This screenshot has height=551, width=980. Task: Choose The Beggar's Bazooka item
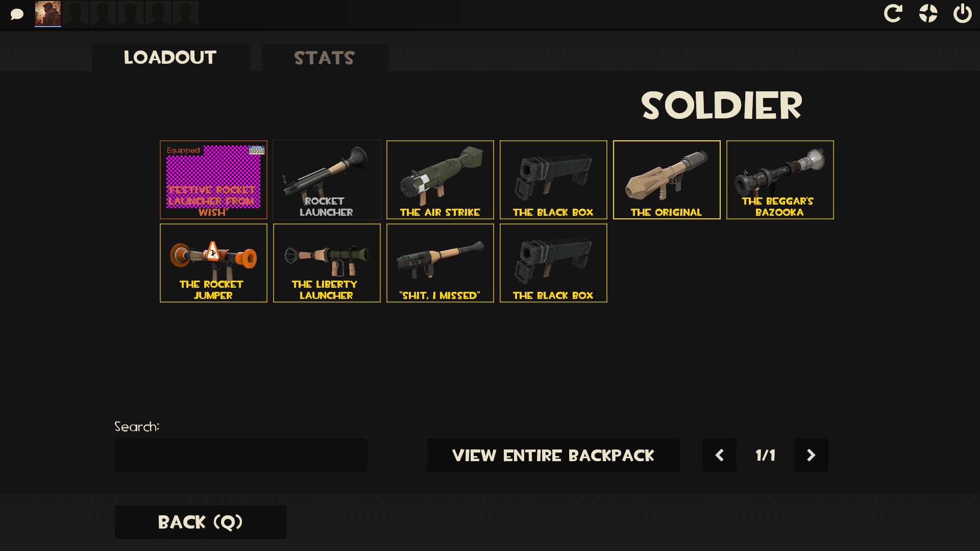780,180
